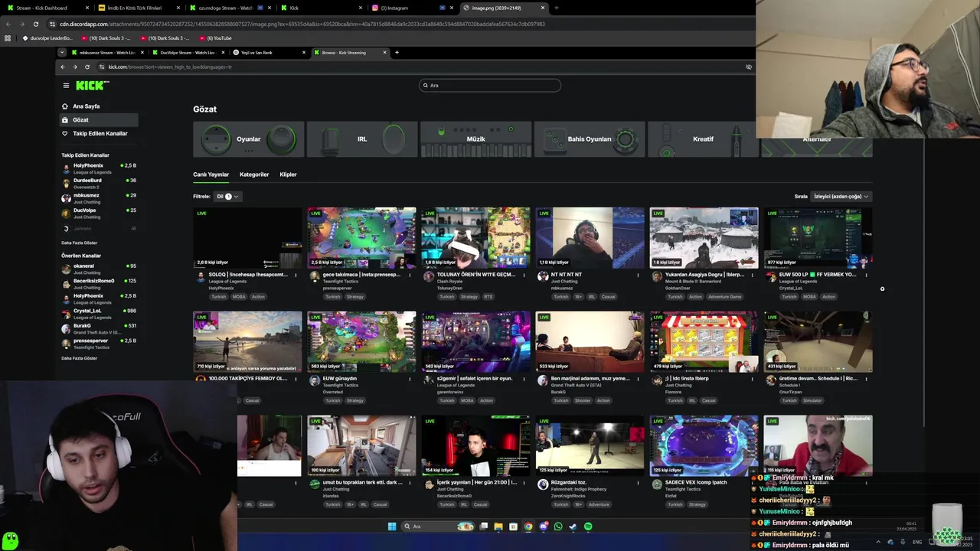Open options menu for 'NT NT NT NT' stream
Image resolution: width=980 pixels, height=551 pixels.
(638, 275)
